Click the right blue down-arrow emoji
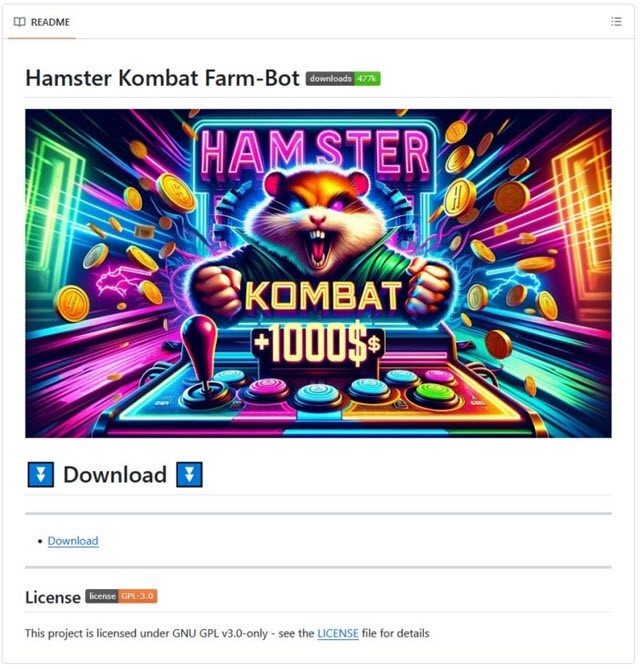Viewport: 640px width, 669px height. pyautogui.click(x=189, y=474)
